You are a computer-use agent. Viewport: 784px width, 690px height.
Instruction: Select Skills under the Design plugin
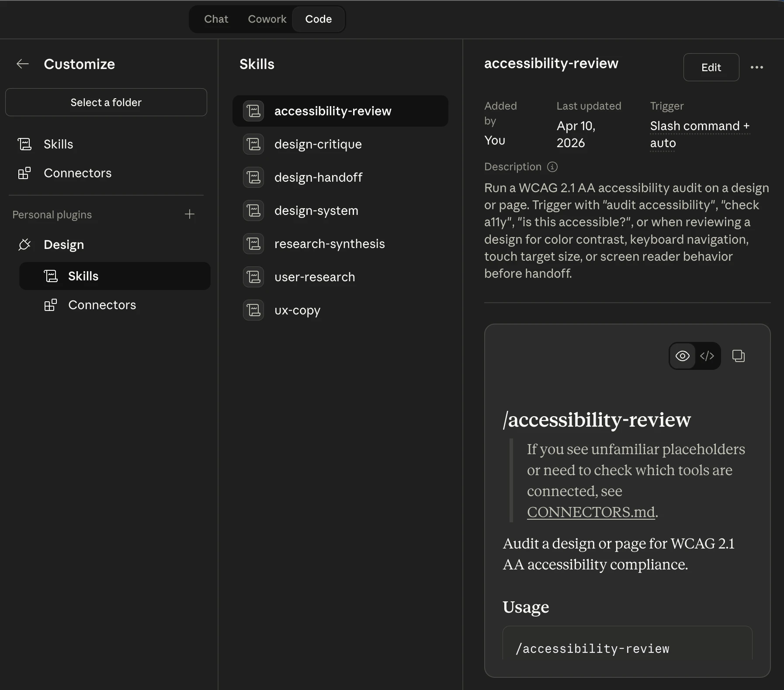(x=83, y=276)
